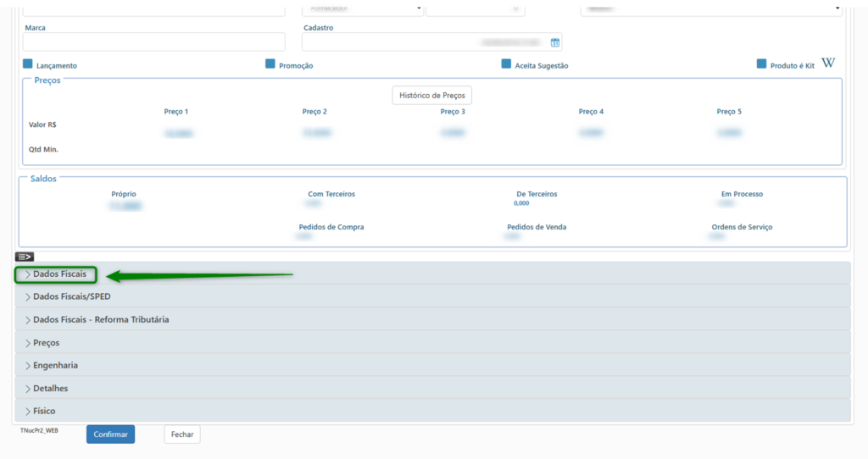Open the top-right dropdown list
This screenshot has width=868, height=459.
710,8
